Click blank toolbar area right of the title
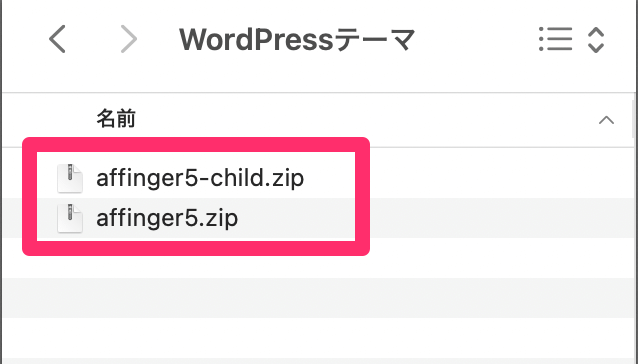Screen dimensions: 638x364 pyautogui.click(x=476, y=39)
